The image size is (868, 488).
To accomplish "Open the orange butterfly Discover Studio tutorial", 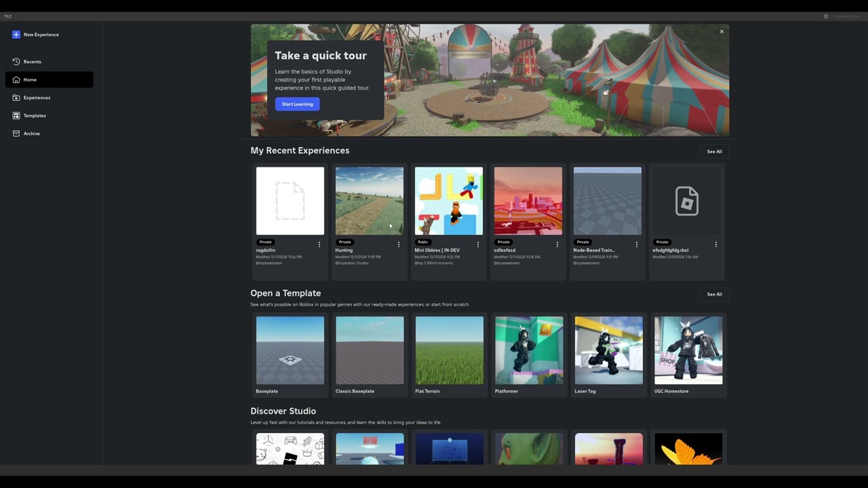I will 688,449.
